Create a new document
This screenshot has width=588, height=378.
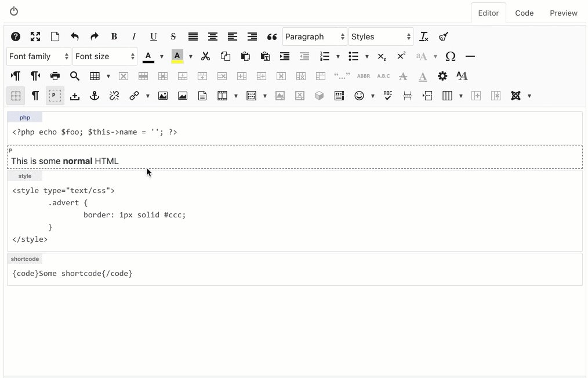tap(55, 37)
